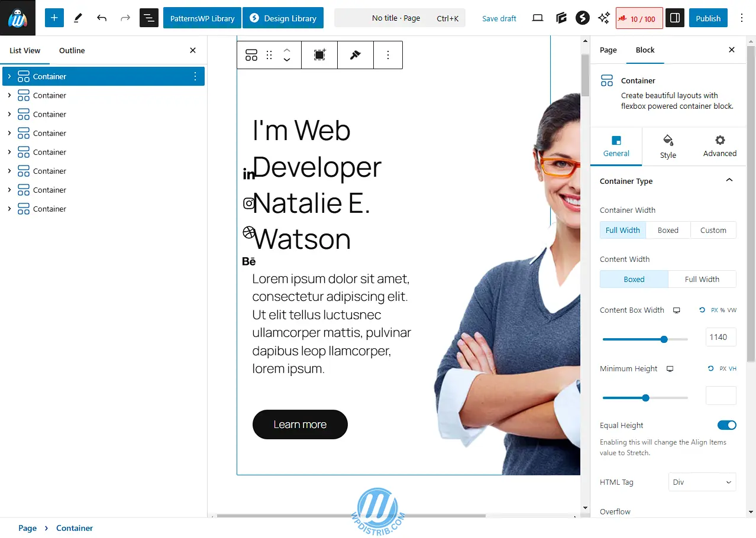The image size is (756, 538).
Task: Click the copy styles brush icon
Action: (355, 55)
